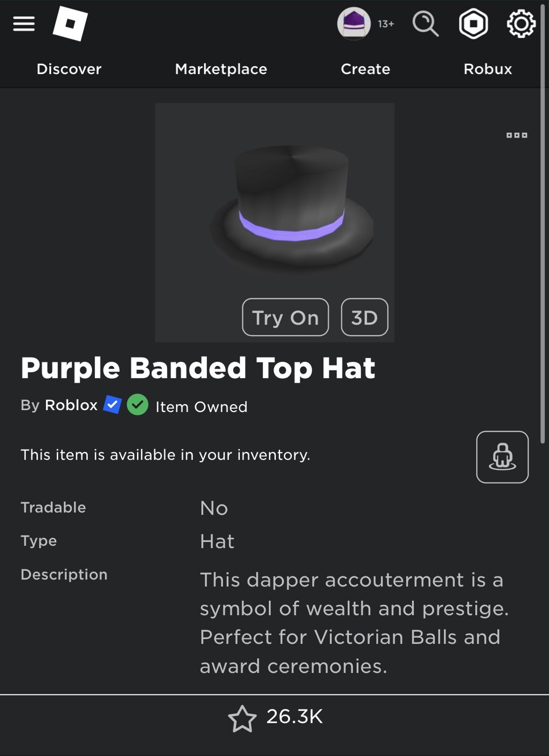The image size is (549, 756).
Task: Open the search magnifier icon
Action: point(425,24)
